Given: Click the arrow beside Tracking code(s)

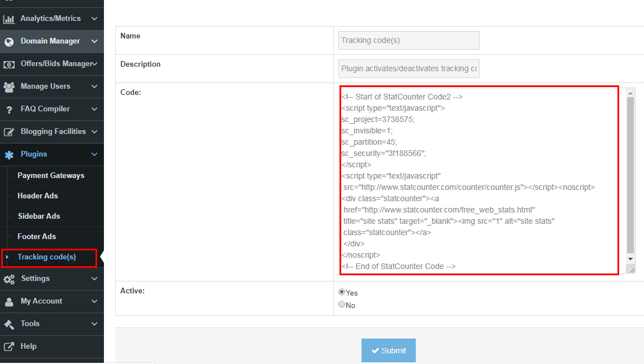Looking at the screenshot, I should pyautogui.click(x=7, y=257).
